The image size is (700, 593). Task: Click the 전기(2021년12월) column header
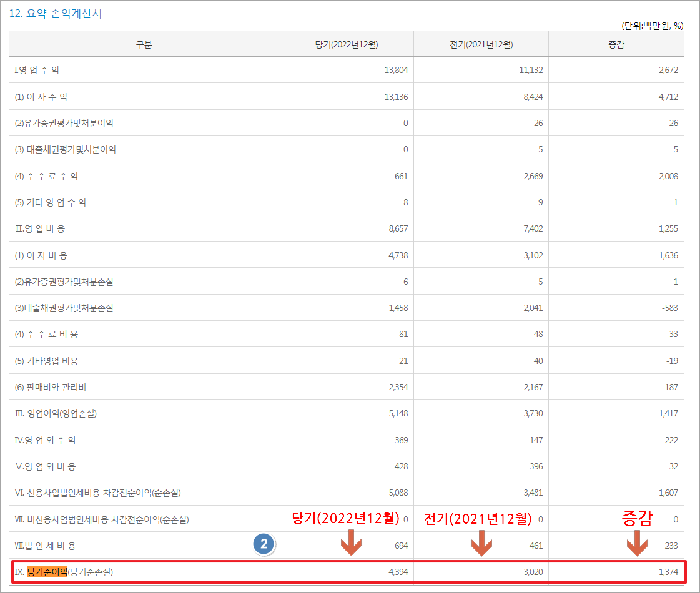click(480, 43)
